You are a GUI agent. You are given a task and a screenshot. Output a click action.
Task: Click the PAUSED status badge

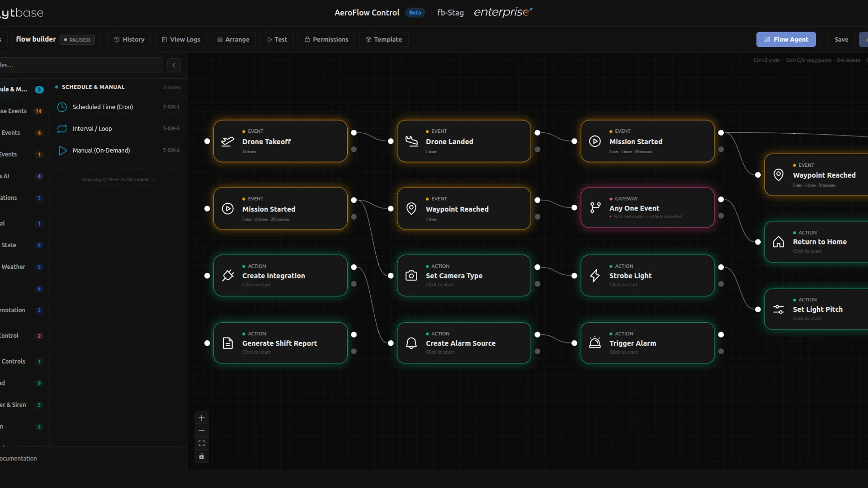coord(77,40)
